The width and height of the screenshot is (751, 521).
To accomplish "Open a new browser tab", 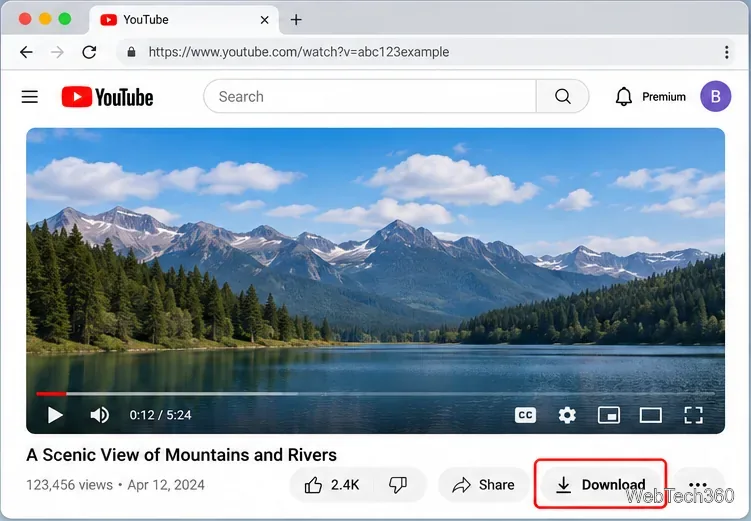I will (296, 20).
